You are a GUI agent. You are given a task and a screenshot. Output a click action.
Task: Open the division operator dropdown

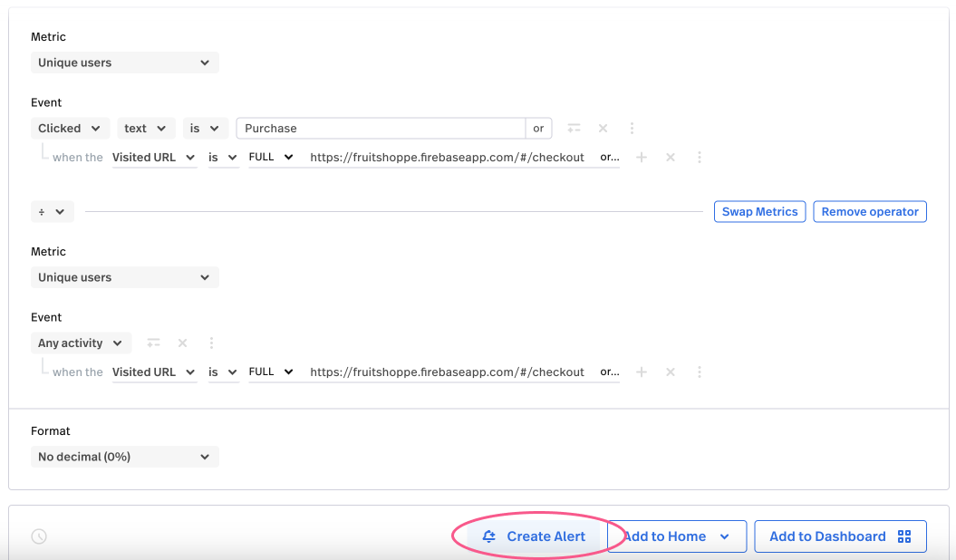click(52, 211)
